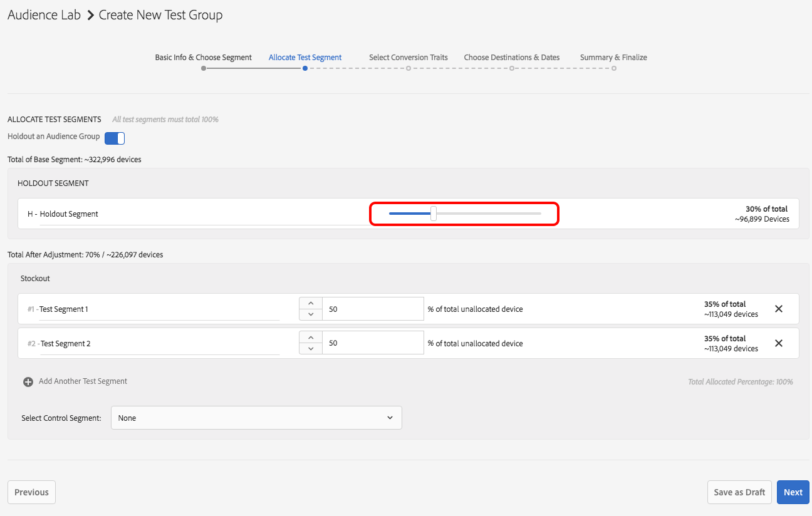Decrease Test Segment 1 percentage down arrow
This screenshot has width=812, height=516.
[x=311, y=314]
